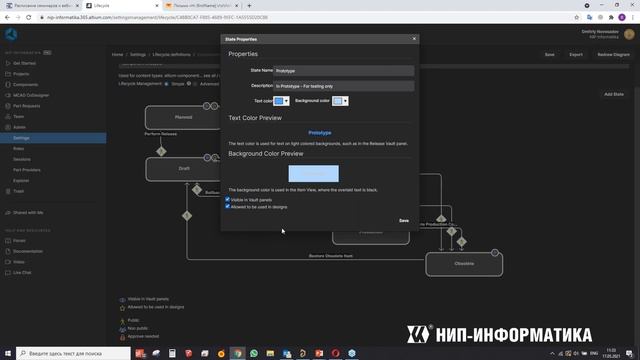Click the Background color swatch
Viewport: 640px width, 360px height.
point(338,101)
